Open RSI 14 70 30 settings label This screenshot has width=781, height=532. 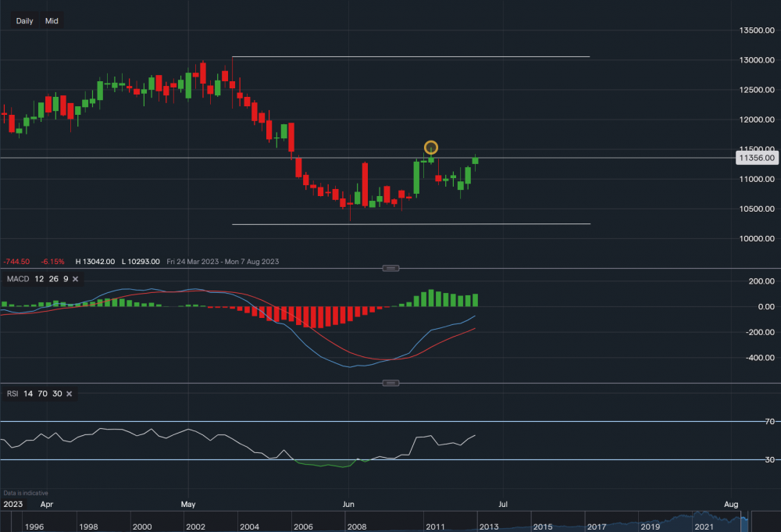(34, 394)
